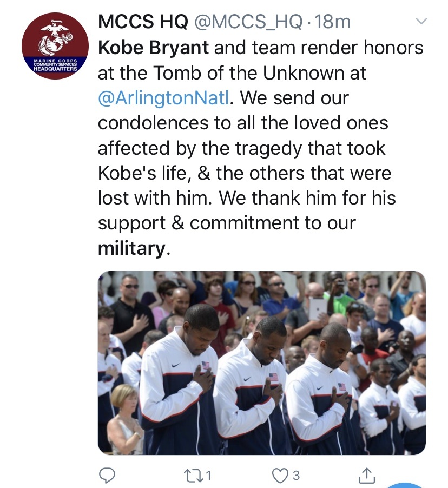Click the retweet count number 1
The width and height of the screenshot is (448, 488).
click(208, 476)
